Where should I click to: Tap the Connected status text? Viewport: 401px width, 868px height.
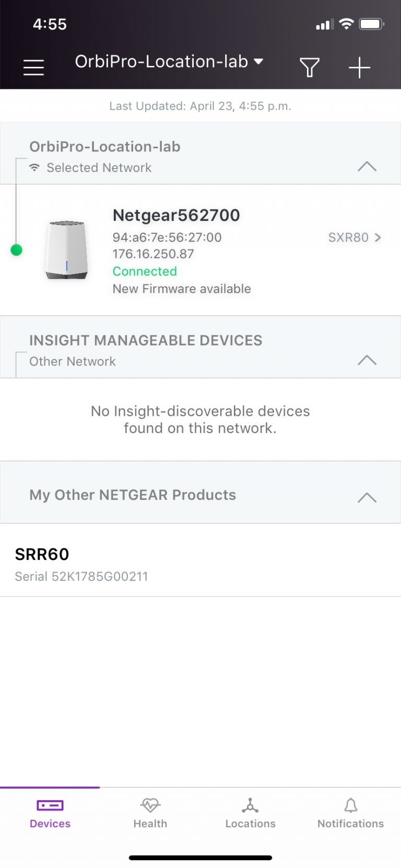point(145,272)
